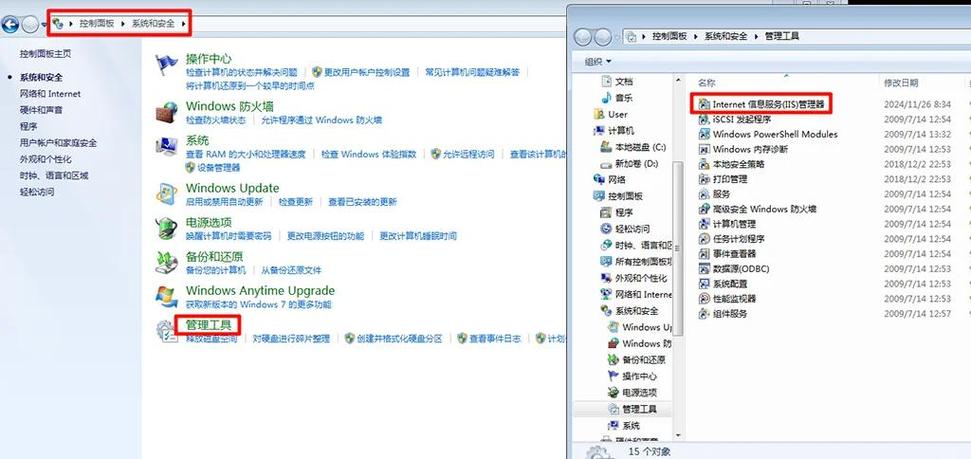Click the 数据源(ODBC) icon
The height and width of the screenshot is (459, 971).
point(703,268)
